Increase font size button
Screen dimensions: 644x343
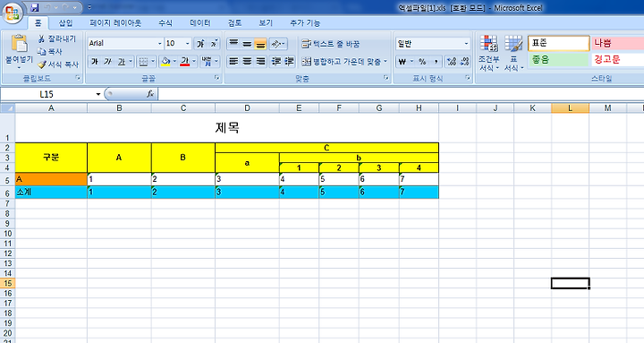(201, 44)
